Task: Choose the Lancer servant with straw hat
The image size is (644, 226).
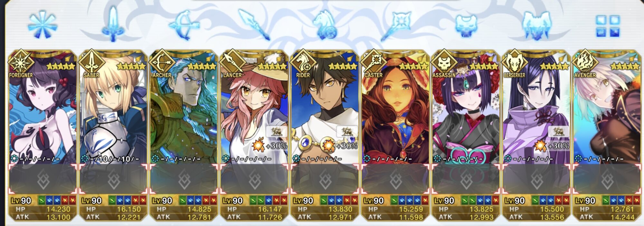Action: pos(254,135)
